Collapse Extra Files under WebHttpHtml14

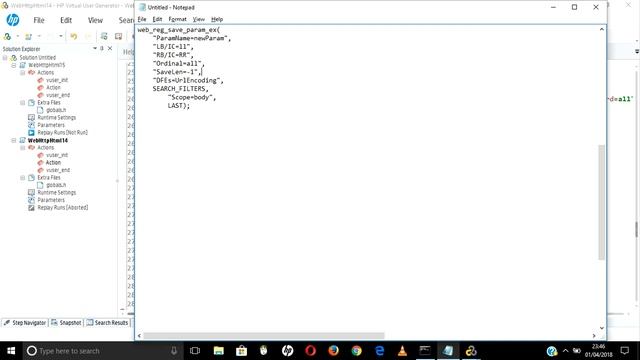tap(22, 178)
